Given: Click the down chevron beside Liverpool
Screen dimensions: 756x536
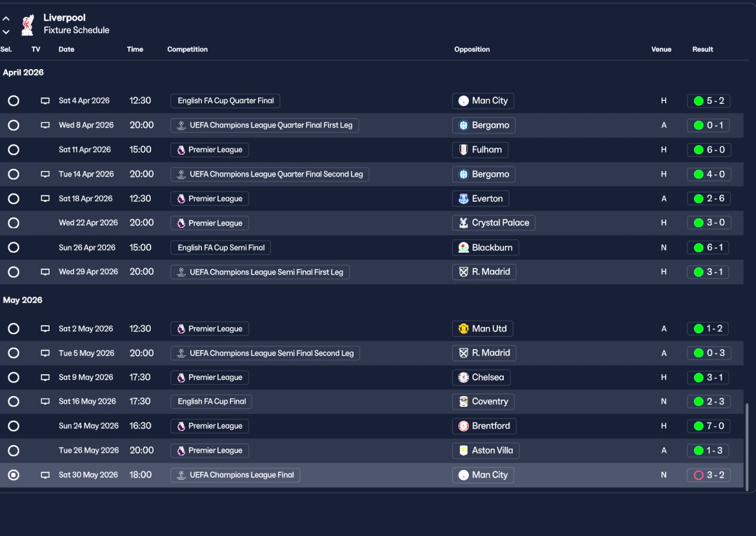Looking at the screenshot, I should point(6,32).
